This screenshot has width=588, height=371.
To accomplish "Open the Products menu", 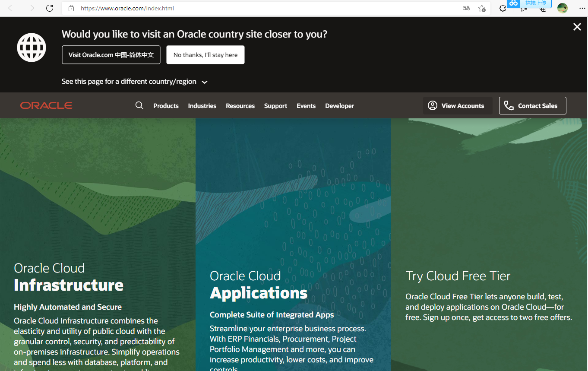I will point(166,106).
